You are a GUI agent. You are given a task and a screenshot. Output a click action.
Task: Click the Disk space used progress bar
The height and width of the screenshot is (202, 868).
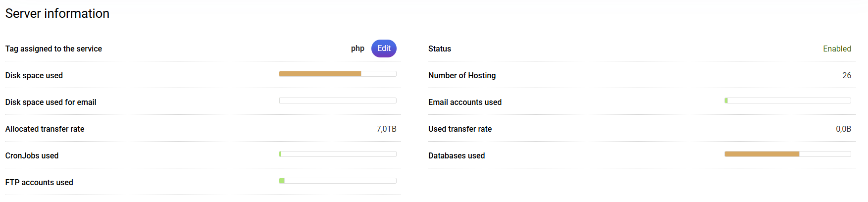point(338,74)
